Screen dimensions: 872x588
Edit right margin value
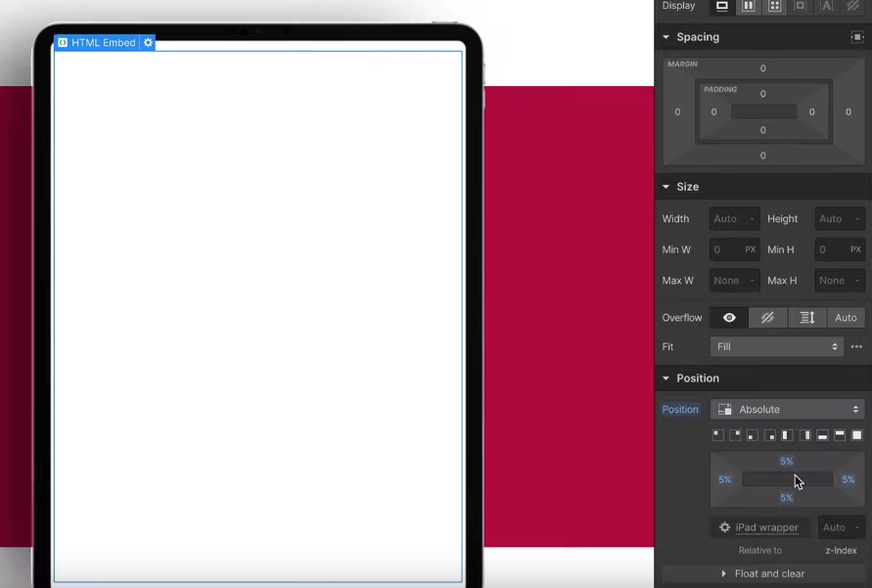(x=849, y=112)
